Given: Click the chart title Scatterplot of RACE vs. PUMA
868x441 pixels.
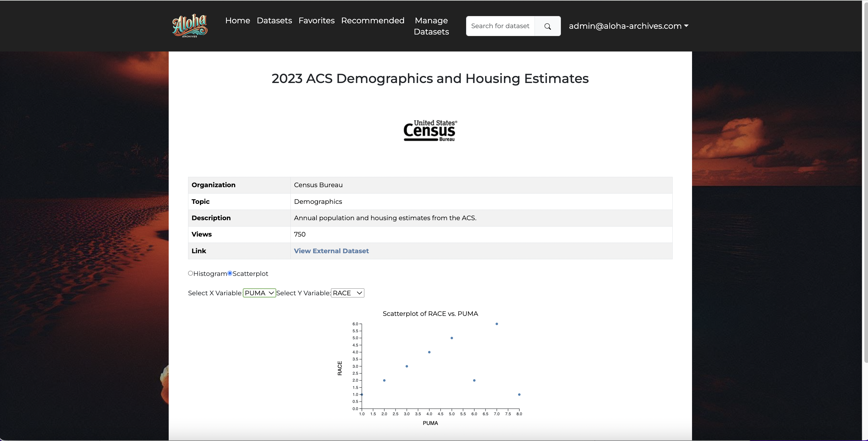Looking at the screenshot, I should pos(430,314).
